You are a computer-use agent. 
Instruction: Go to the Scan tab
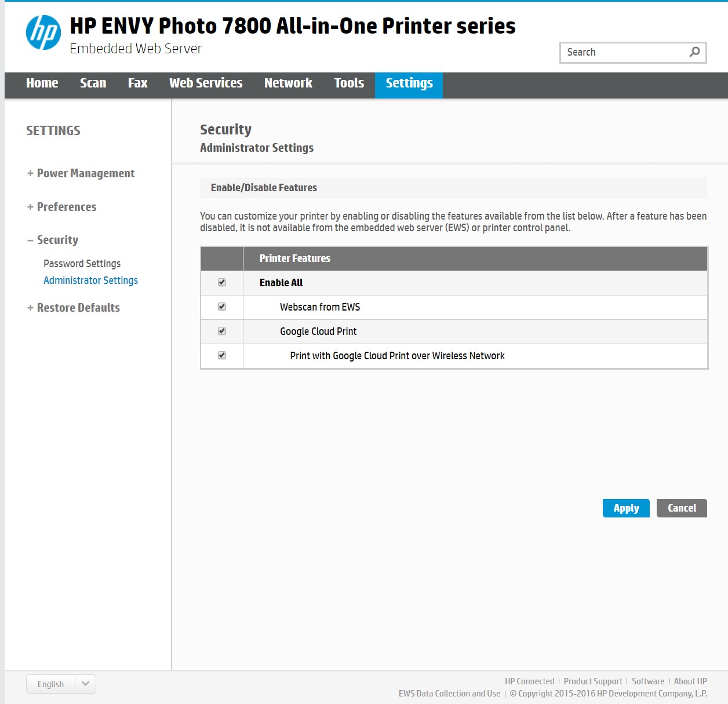tap(93, 83)
